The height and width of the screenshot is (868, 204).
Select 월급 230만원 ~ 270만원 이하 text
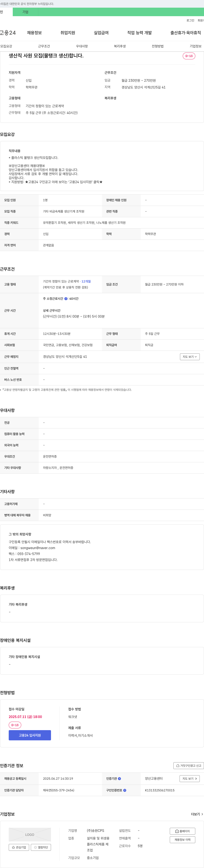pyautogui.click(x=164, y=284)
